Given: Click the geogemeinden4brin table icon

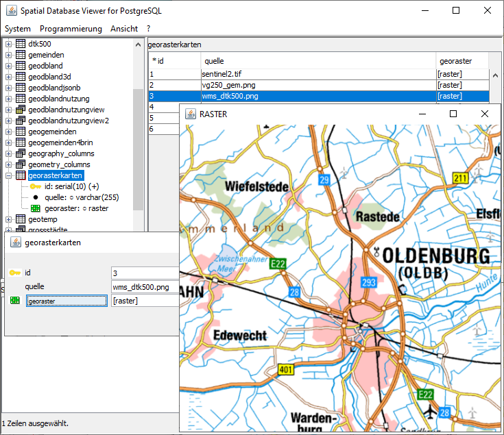Looking at the screenshot, I should click(21, 142).
